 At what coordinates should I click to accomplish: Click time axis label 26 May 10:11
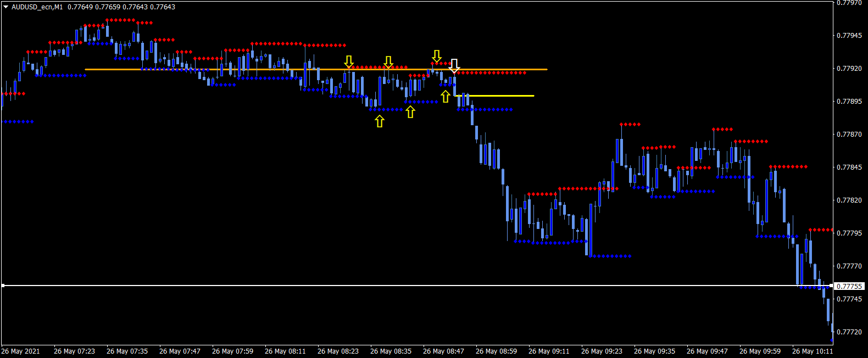[813, 351]
